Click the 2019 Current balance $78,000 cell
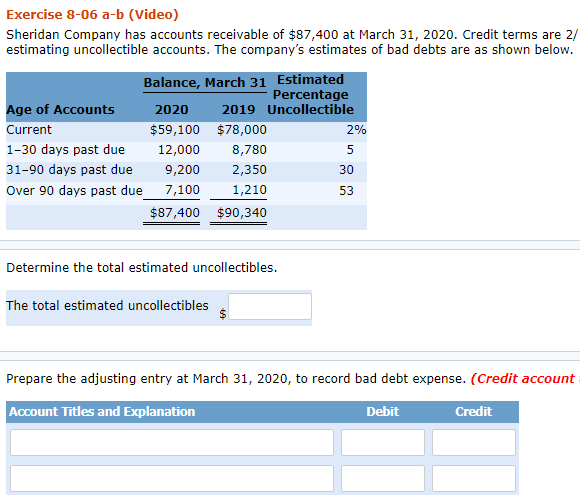Screen dimensions: 580x504 coord(242,130)
